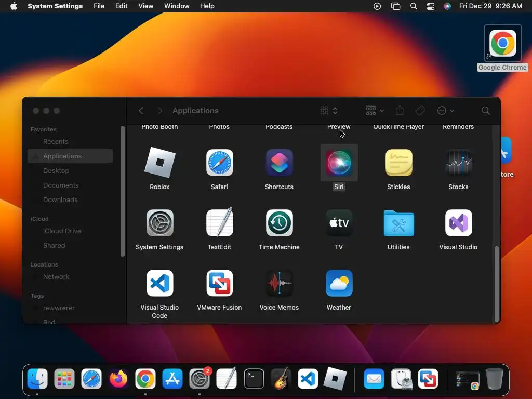Click the play circle icon in menu bar
The width and height of the screenshot is (532, 399).
[377, 6]
